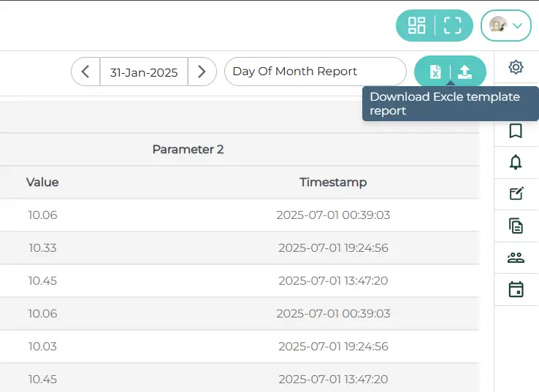Open the dashboard grid view icon

click(416, 26)
